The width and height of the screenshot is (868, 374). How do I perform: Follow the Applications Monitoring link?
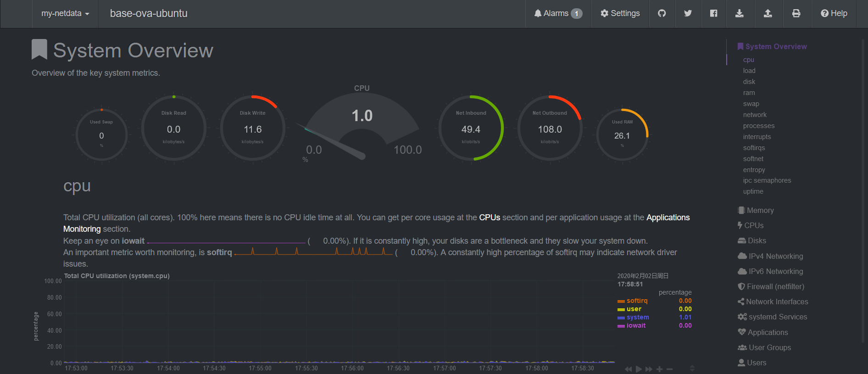tap(668, 218)
